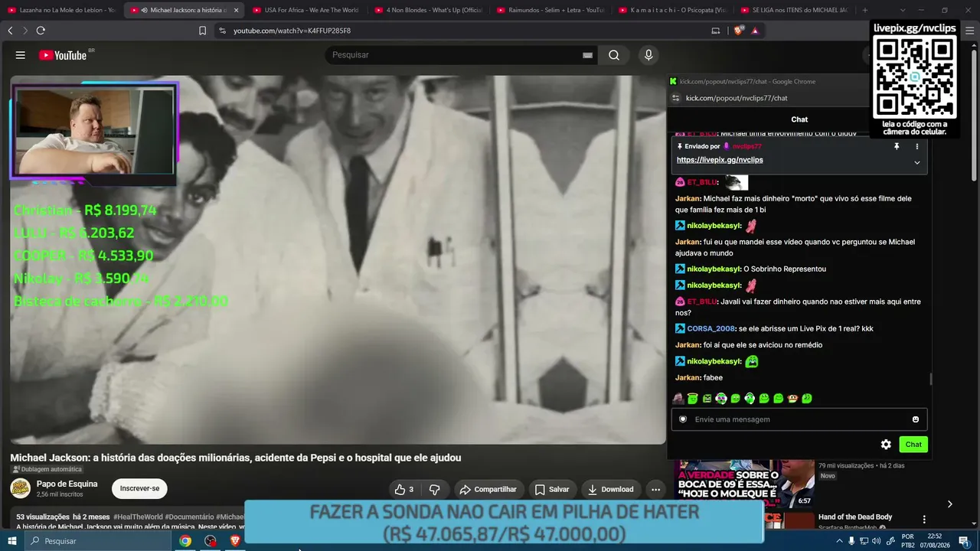Unpin the pinned message in Kick chat
Image resolution: width=980 pixels, height=551 pixels.
pos(897,146)
